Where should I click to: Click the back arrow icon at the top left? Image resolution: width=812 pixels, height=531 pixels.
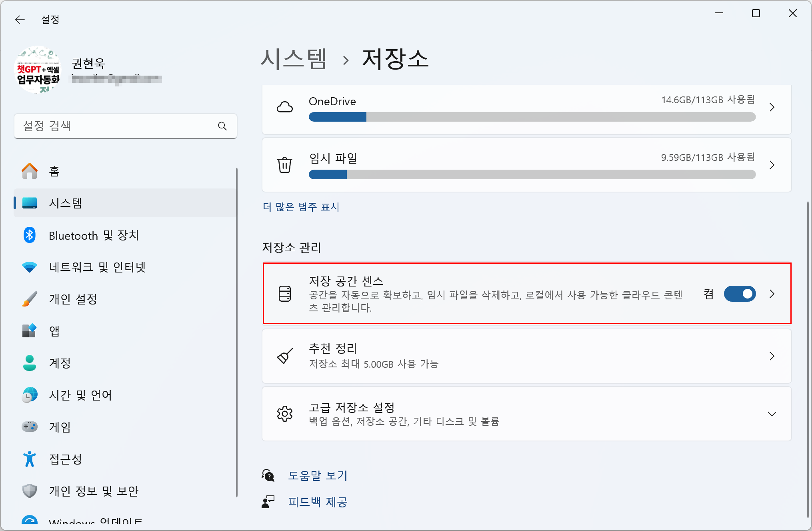pos(20,19)
